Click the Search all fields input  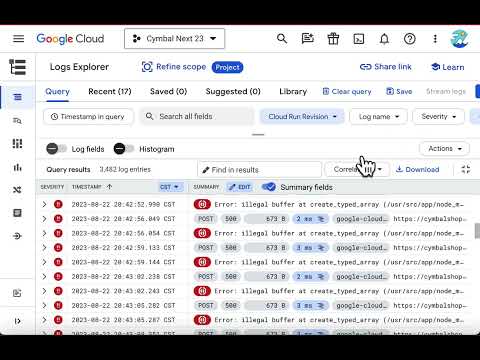pyautogui.click(x=197, y=116)
